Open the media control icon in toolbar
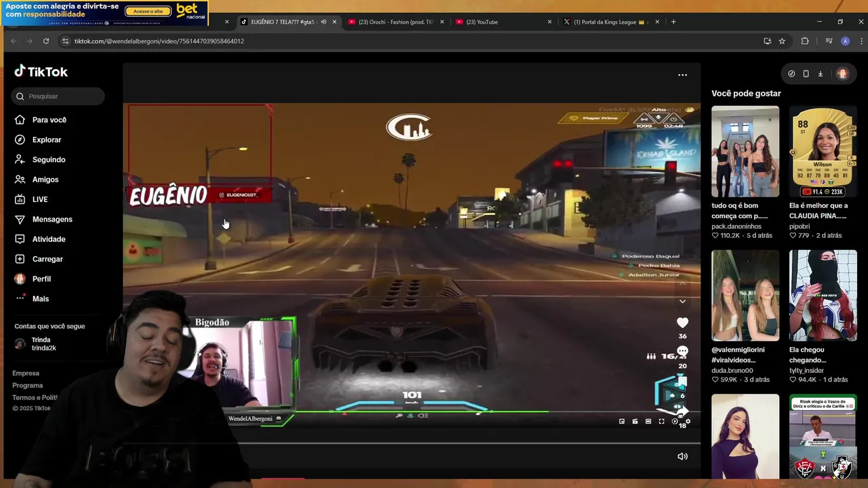Image resolution: width=868 pixels, height=488 pixels. [x=829, y=41]
